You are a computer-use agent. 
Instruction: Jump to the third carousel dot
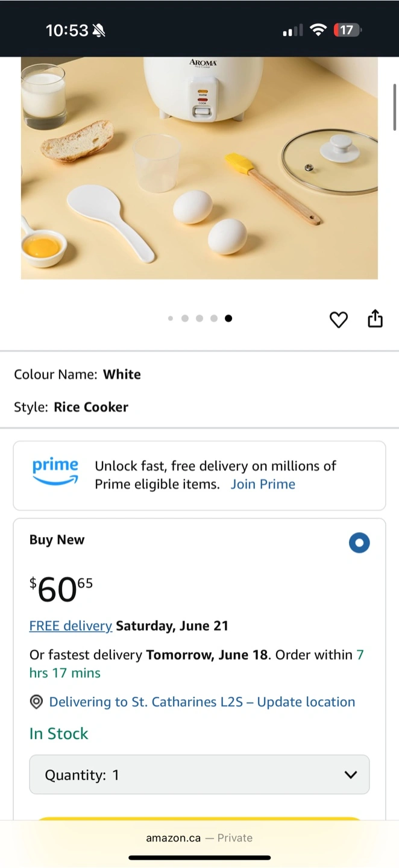coord(199,318)
